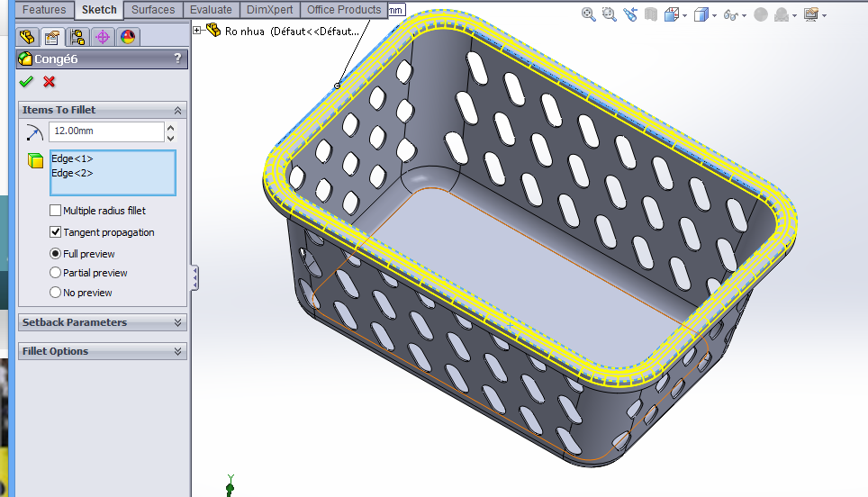Cancel the fillet with the red X

click(x=50, y=82)
